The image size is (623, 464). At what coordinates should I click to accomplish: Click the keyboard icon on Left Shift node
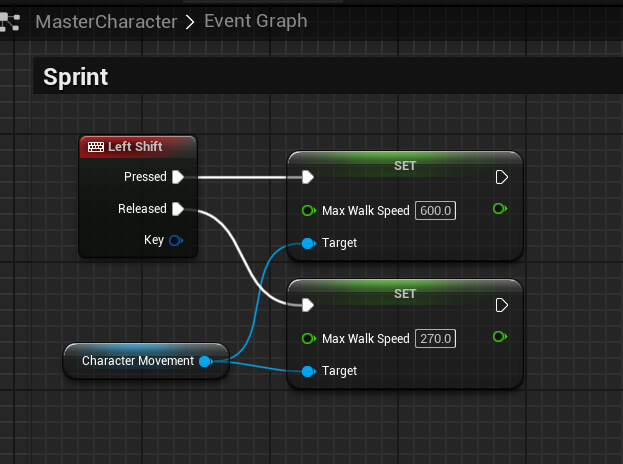(x=96, y=147)
